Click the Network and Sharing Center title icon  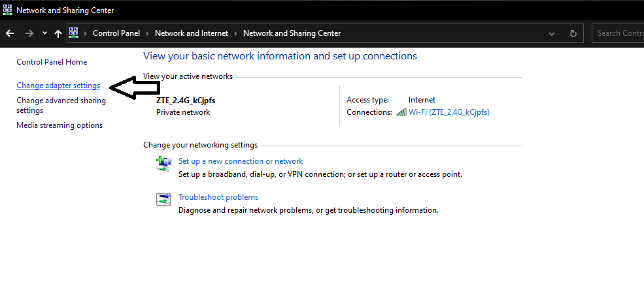pos(7,10)
